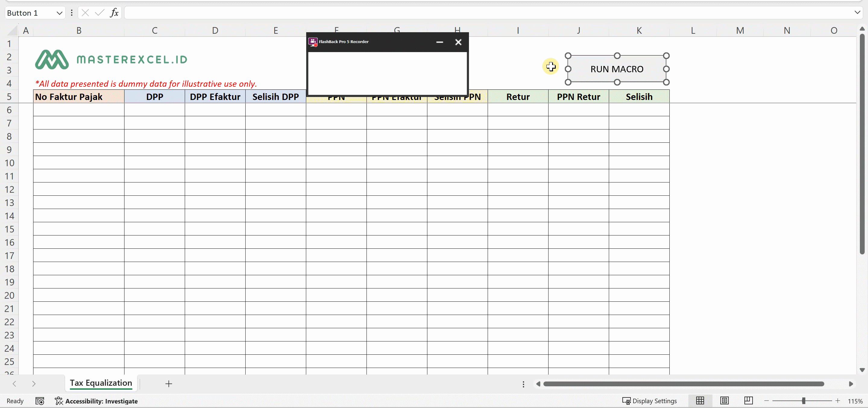
Task: Switch to Page Layout view
Action: [724, 400]
